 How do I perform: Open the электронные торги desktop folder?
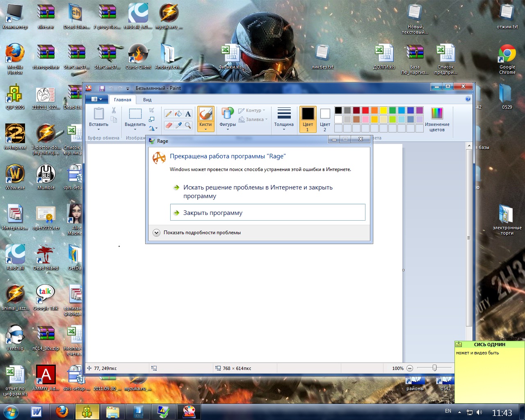point(507,220)
